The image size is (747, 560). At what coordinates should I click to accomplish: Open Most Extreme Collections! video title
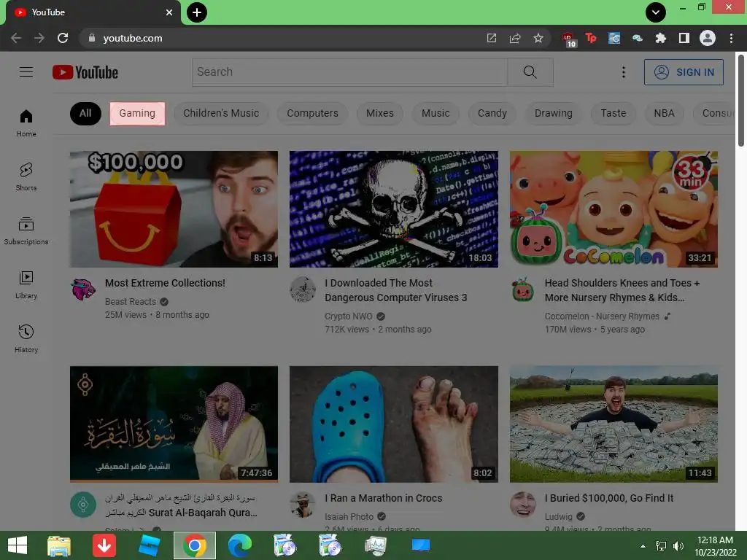[165, 283]
